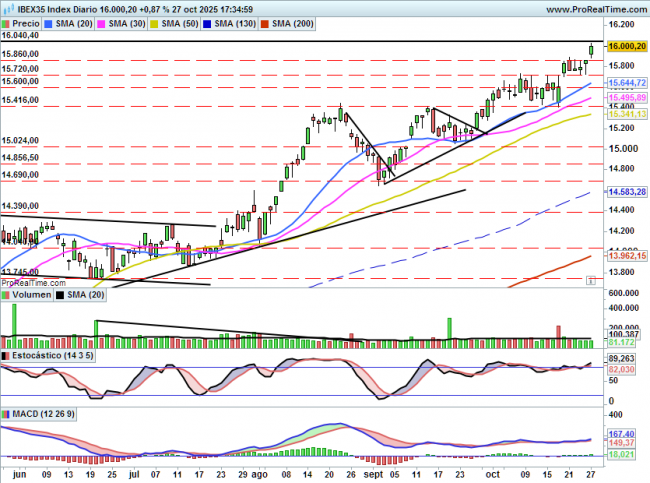The height and width of the screenshot is (483, 650).
Task: Click the Precio candlestick icon
Action: [x=7, y=21]
